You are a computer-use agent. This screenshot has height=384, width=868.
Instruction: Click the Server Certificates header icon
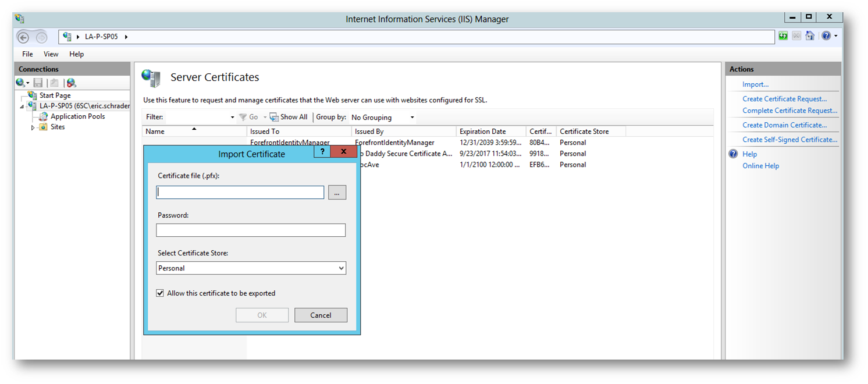coord(151,78)
